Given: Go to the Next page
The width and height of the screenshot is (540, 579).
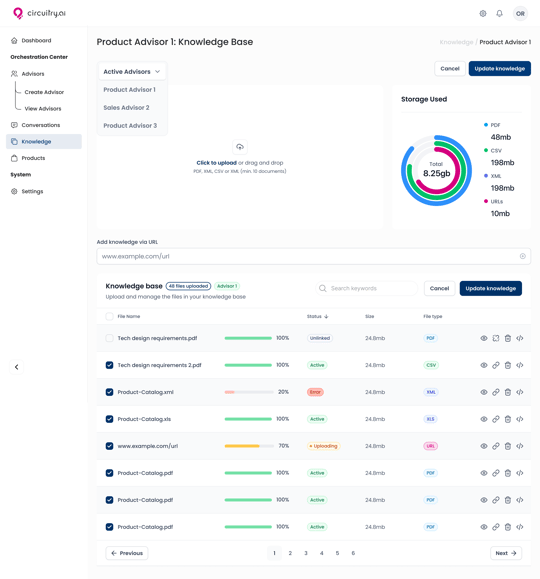Looking at the screenshot, I should coord(506,553).
